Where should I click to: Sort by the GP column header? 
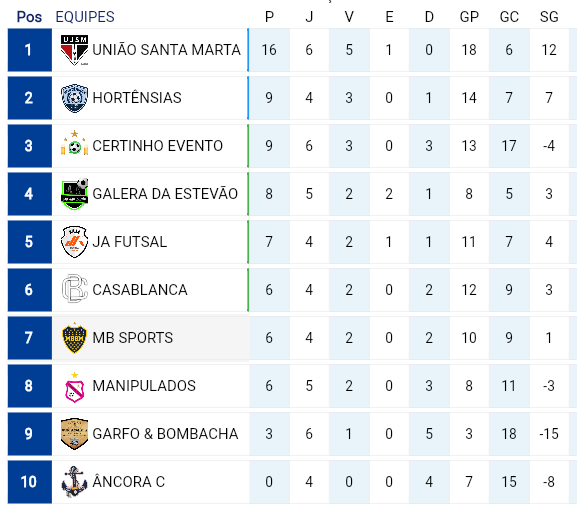(x=469, y=17)
